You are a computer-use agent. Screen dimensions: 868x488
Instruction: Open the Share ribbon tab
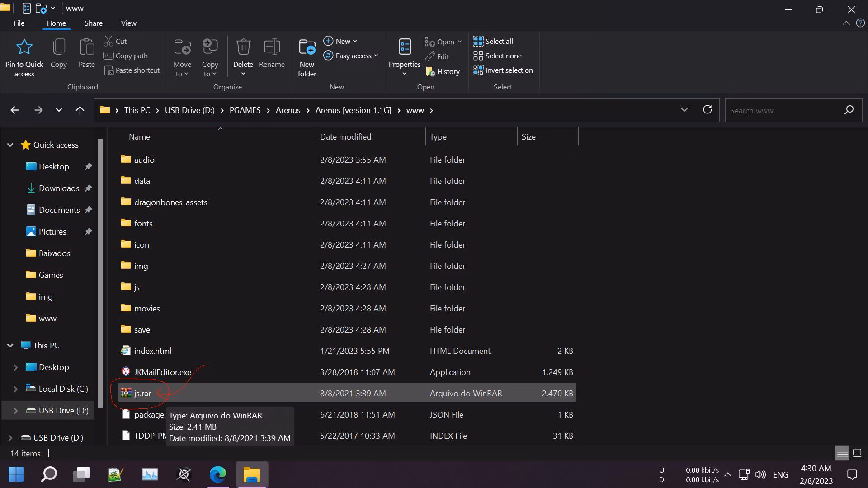tap(93, 23)
